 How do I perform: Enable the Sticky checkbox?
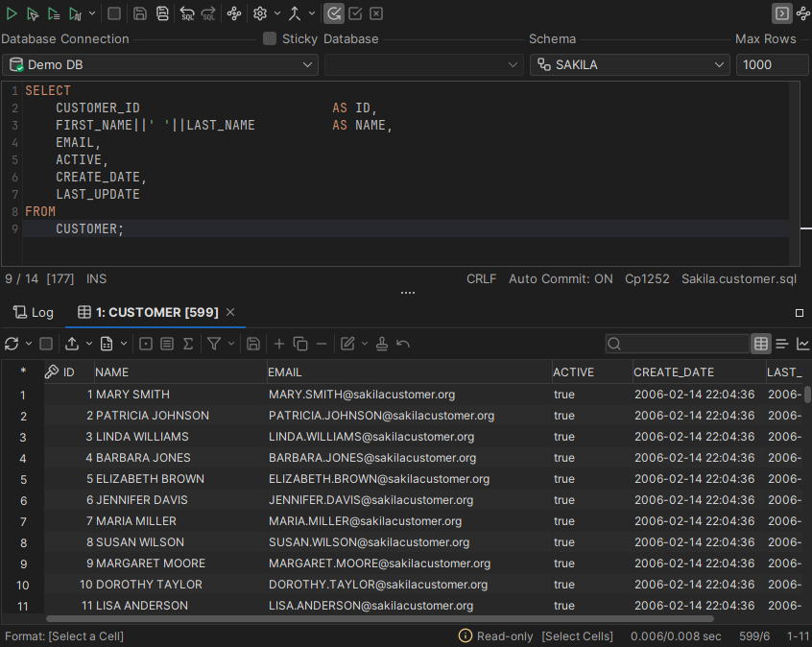[270, 38]
